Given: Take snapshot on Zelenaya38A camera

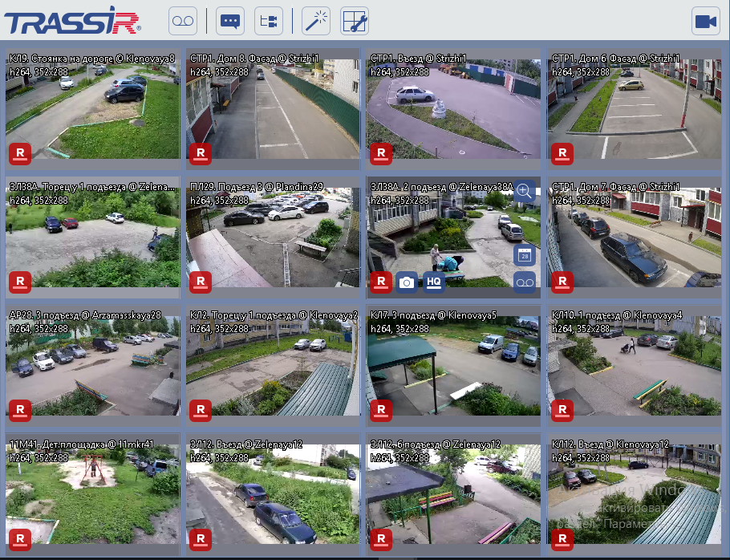Looking at the screenshot, I should tap(407, 282).
